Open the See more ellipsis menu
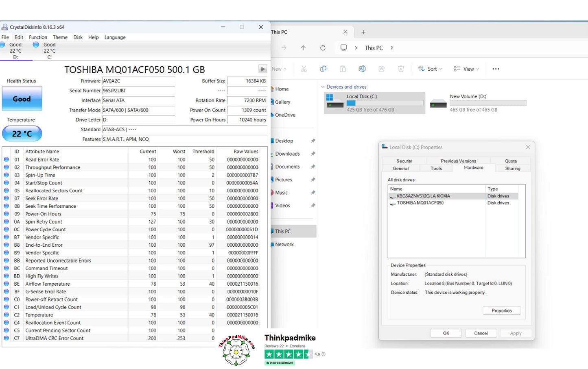The height and width of the screenshot is (369, 588). tap(496, 69)
